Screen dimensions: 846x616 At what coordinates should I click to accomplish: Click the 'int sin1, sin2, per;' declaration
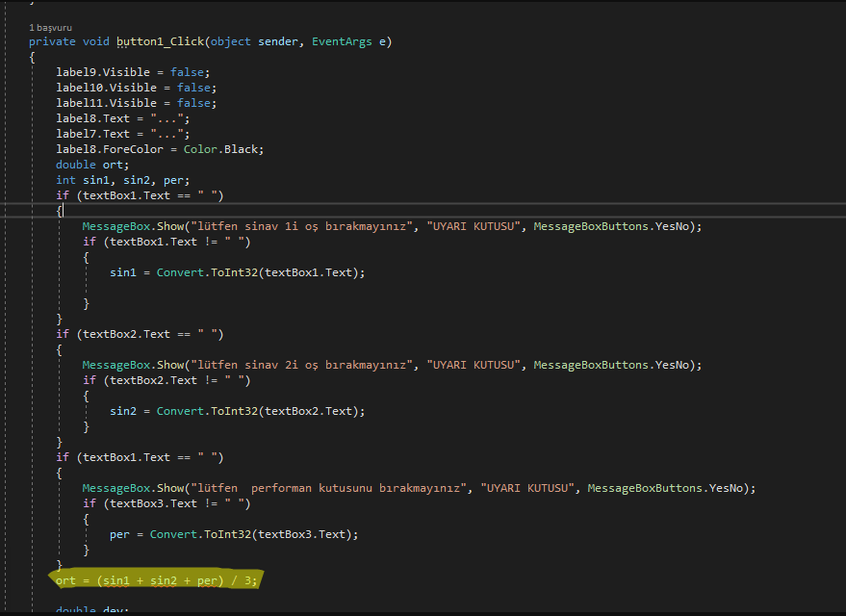click(122, 180)
